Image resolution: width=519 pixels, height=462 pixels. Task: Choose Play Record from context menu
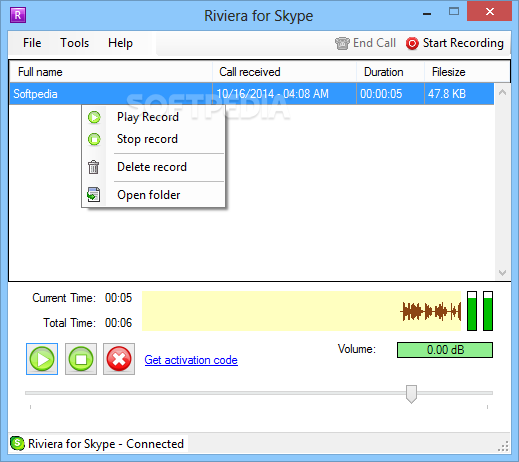153,117
